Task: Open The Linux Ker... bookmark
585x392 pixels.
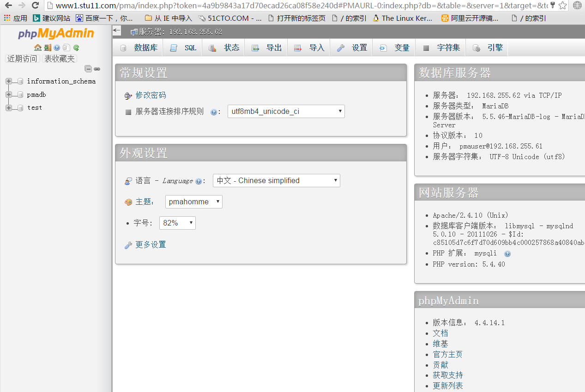Action: (402, 18)
